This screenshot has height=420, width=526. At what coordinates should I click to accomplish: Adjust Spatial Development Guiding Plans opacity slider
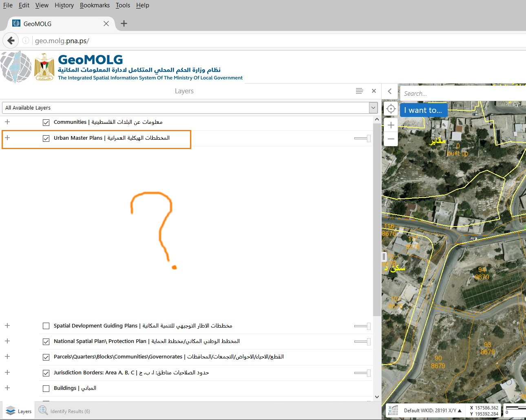(x=362, y=326)
